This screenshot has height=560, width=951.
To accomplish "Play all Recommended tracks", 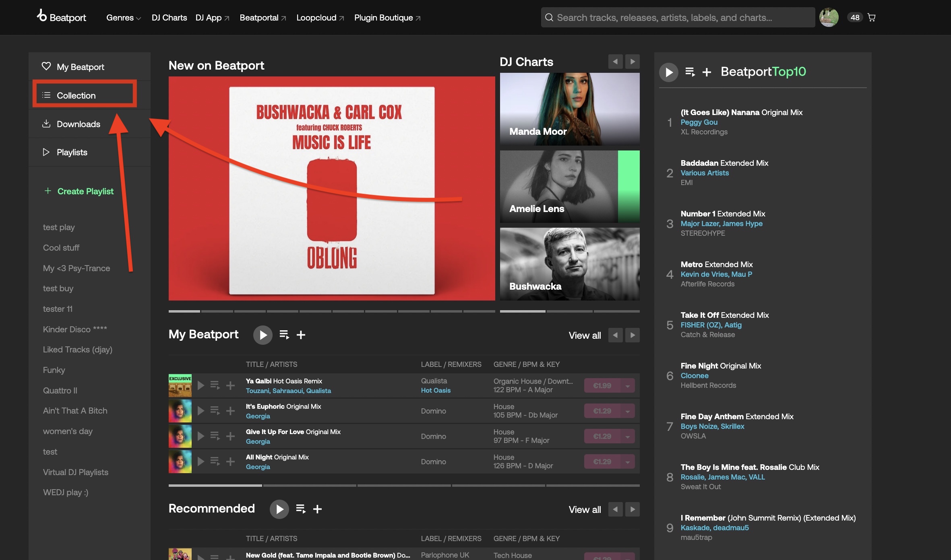I will (279, 509).
